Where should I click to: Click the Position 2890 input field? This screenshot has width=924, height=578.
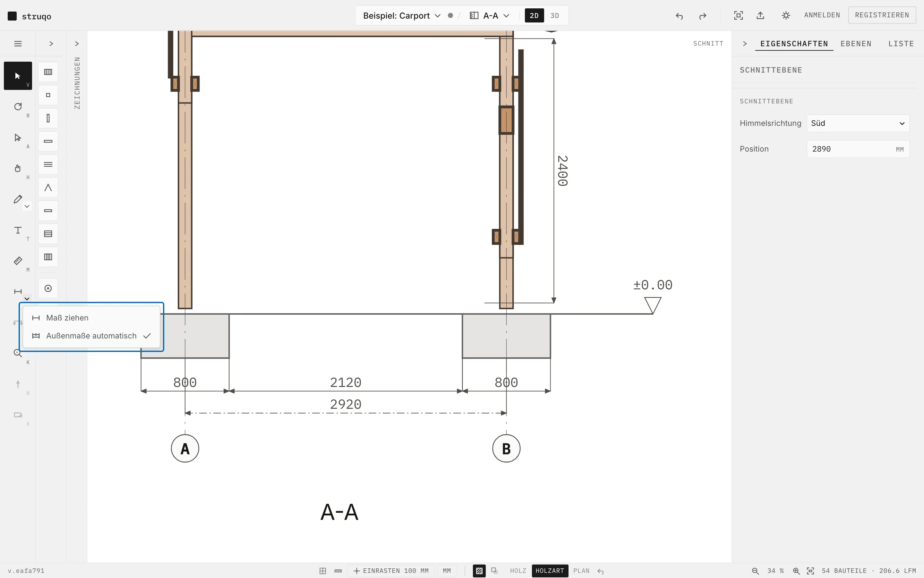(x=858, y=149)
